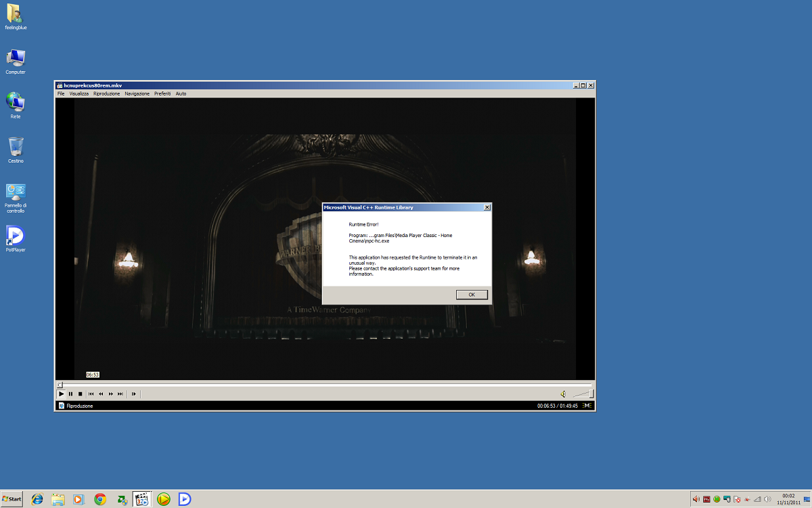Expand the Preferiti menu

162,93
